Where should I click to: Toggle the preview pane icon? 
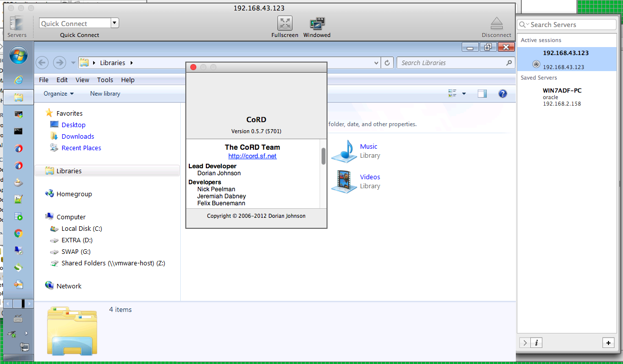[482, 93]
